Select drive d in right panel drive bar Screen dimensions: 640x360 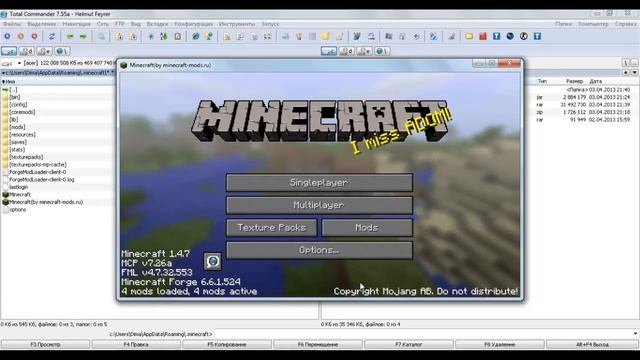[x=347, y=51]
